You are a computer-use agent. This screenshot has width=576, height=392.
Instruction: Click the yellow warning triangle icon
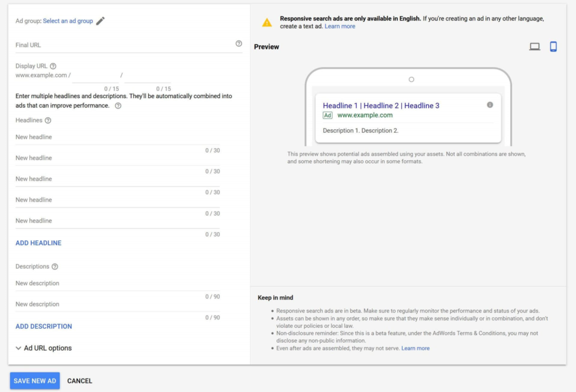click(x=267, y=22)
